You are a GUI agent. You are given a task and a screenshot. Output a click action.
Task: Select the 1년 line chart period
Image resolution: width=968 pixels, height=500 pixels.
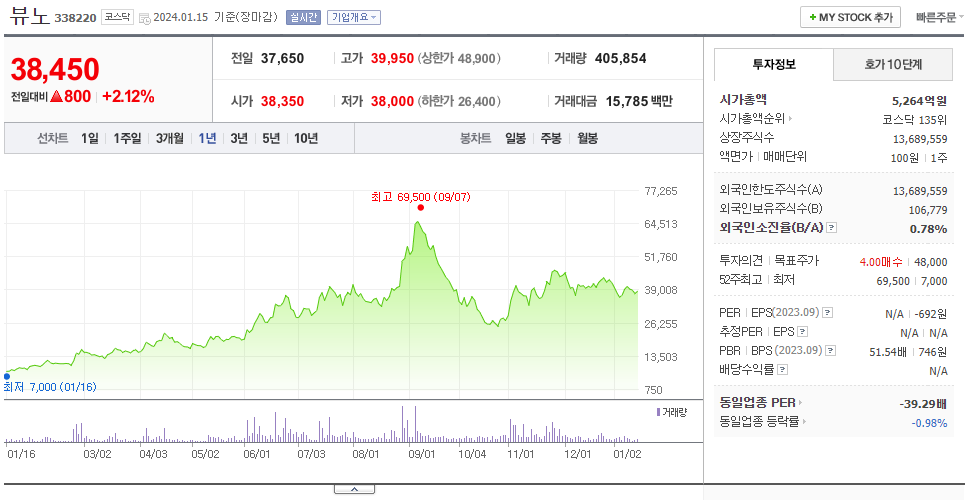[207, 138]
